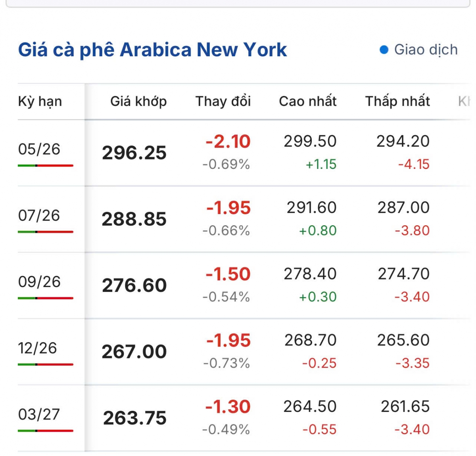Click the Cao nhất column header
The height and width of the screenshot is (456, 476).
(308, 102)
